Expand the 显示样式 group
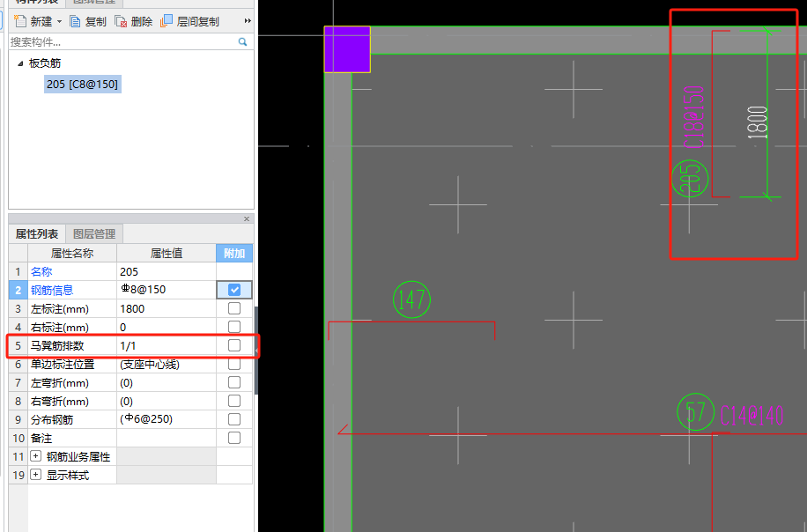 [x=35, y=475]
